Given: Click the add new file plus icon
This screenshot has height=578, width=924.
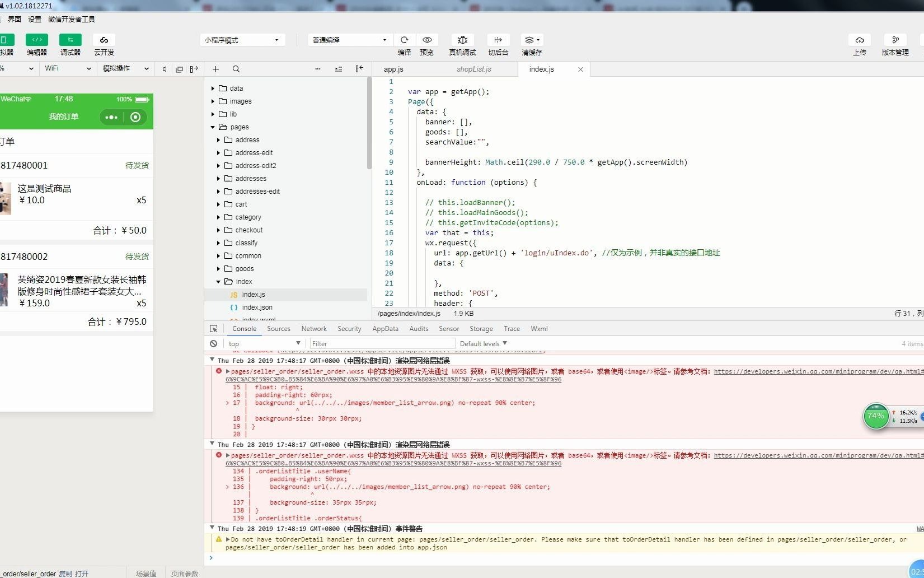Looking at the screenshot, I should click(215, 69).
